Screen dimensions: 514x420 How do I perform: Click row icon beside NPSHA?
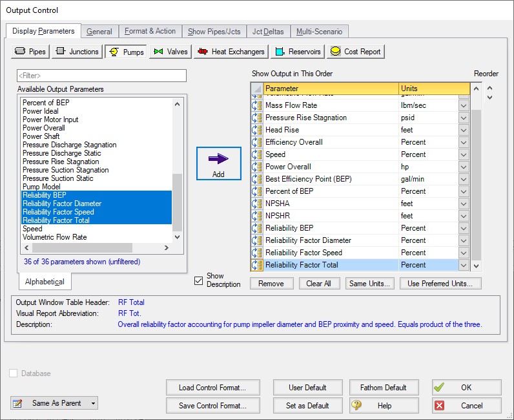coord(257,204)
